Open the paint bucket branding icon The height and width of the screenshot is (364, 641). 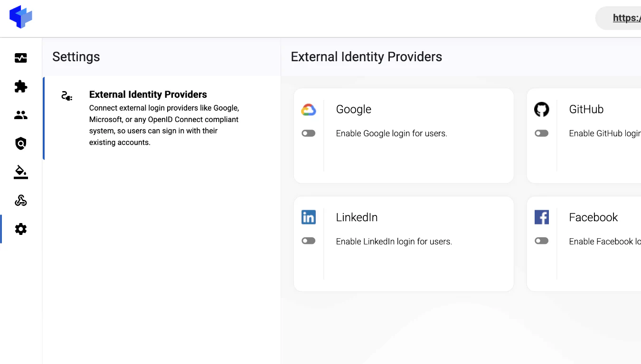point(21,172)
